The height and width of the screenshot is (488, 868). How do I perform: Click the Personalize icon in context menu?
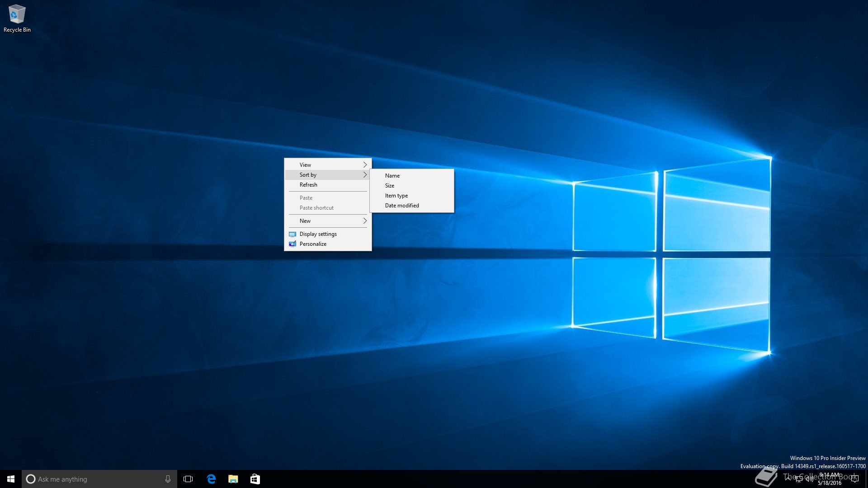(292, 244)
